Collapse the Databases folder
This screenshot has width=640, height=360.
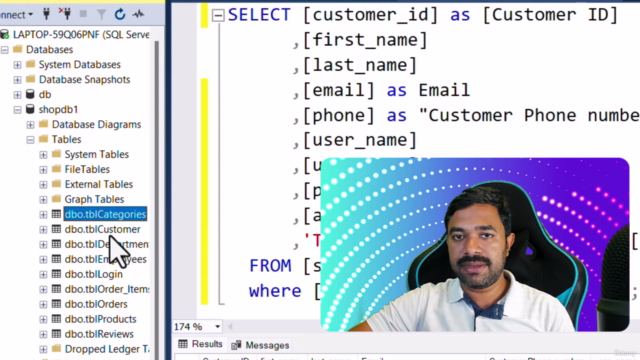click(5, 50)
